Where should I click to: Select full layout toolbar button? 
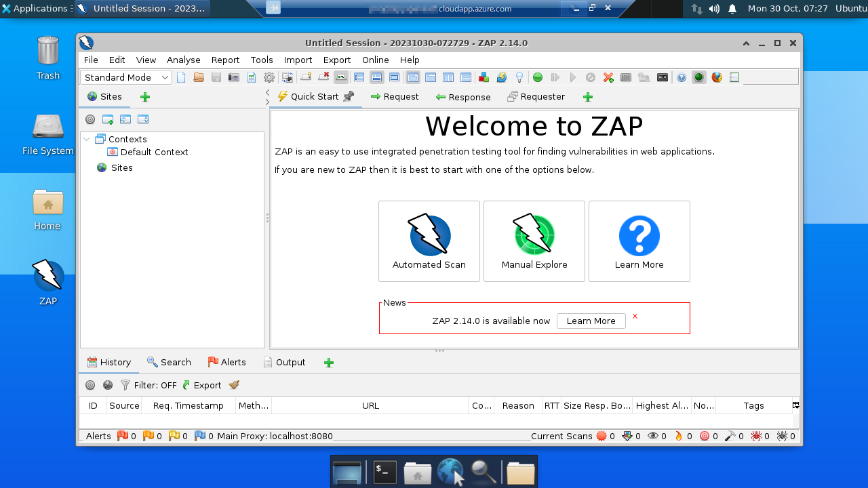point(394,77)
